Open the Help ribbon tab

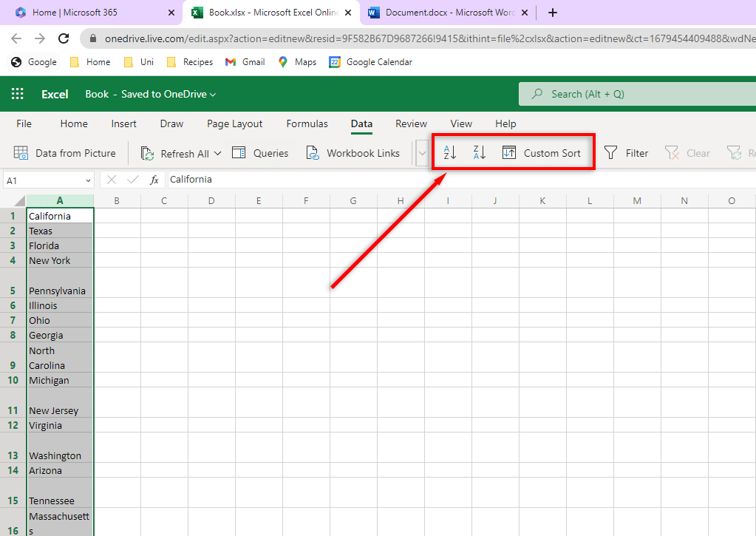[505, 123]
